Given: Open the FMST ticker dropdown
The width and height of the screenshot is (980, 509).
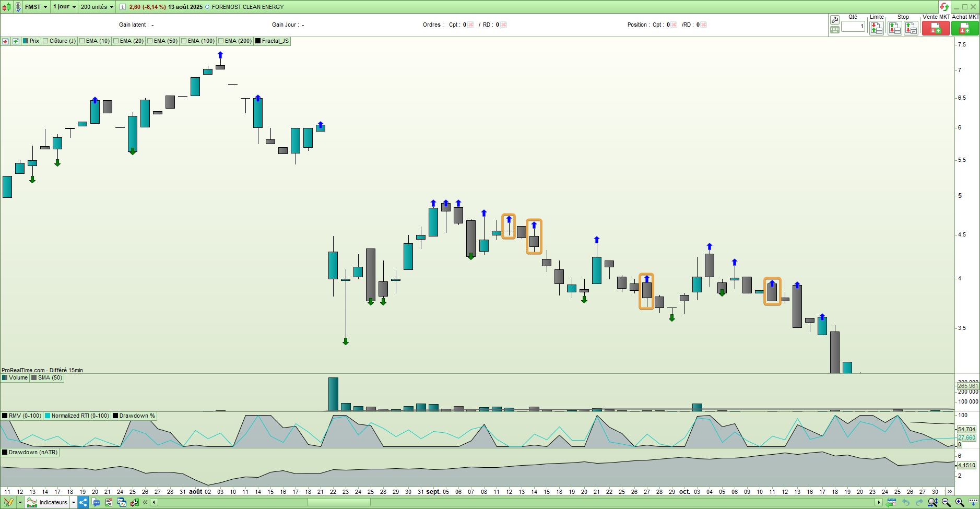Looking at the screenshot, I should [36, 7].
